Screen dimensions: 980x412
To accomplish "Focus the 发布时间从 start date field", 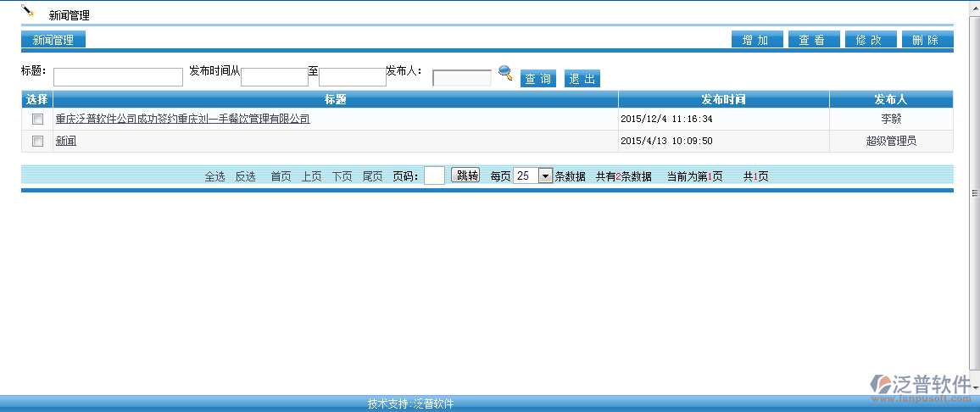I will click(x=275, y=77).
